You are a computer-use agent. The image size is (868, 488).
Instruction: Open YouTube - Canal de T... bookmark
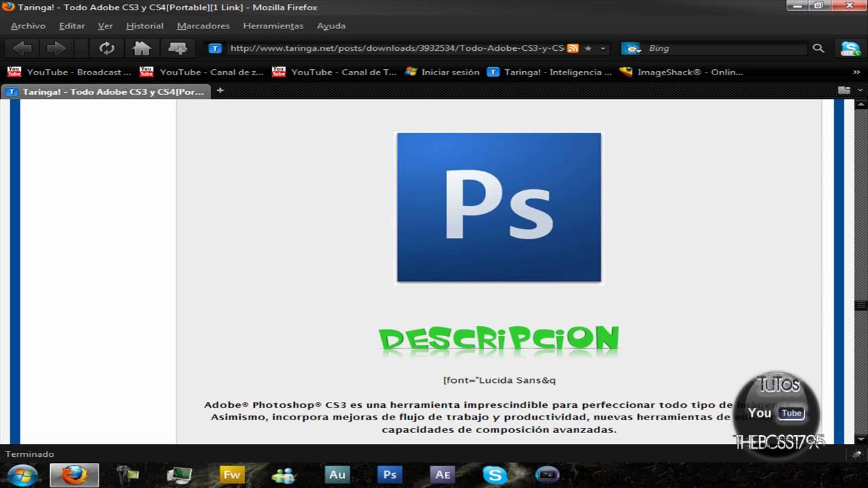point(334,72)
